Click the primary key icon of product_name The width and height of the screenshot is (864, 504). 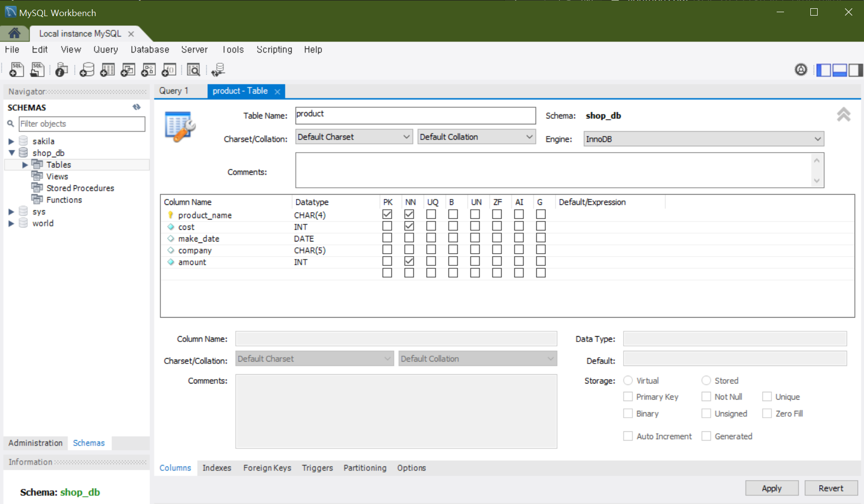pos(170,215)
